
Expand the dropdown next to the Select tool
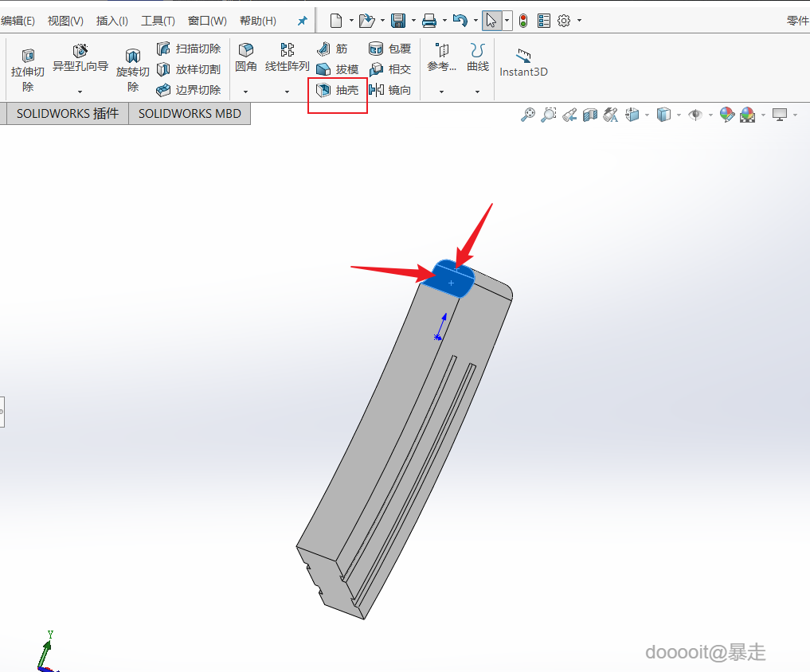pyautogui.click(x=507, y=21)
